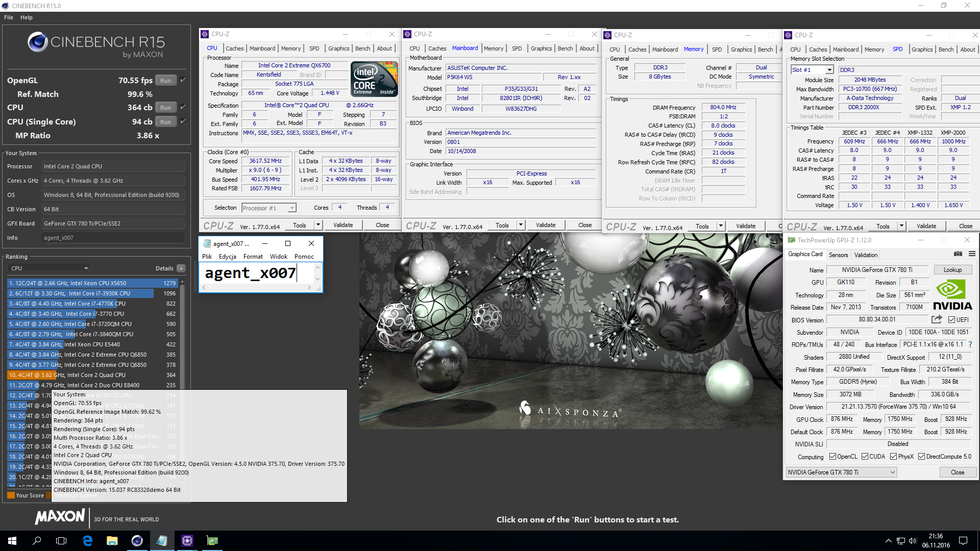Click the network tray icon
This screenshot has height=551, width=980.
pos(901,541)
